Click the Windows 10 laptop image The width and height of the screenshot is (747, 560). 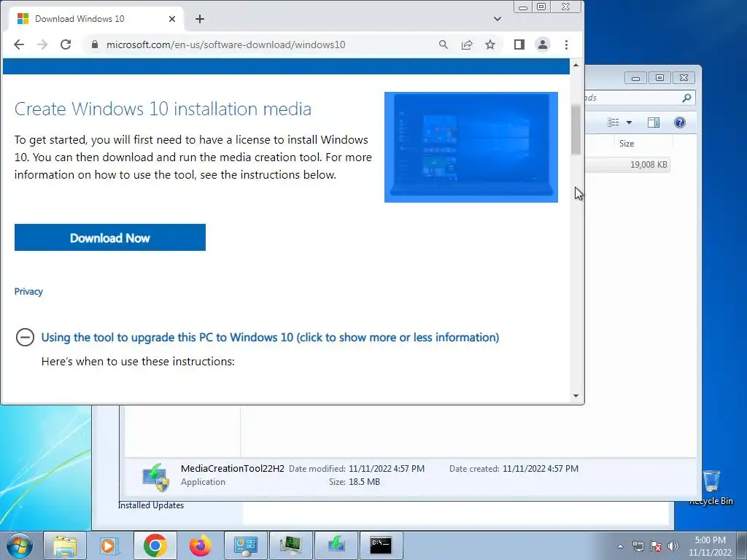coord(471,147)
